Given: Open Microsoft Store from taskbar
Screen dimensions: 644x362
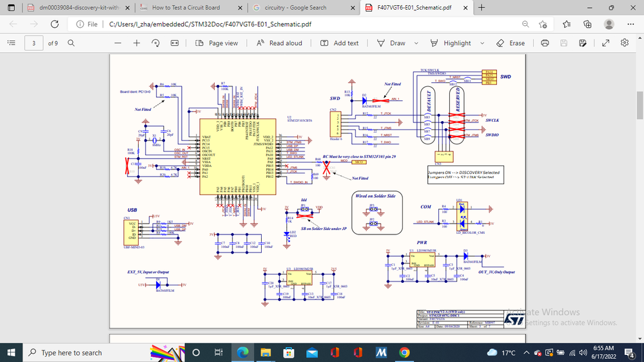Looking at the screenshot, I should coord(289,352).
